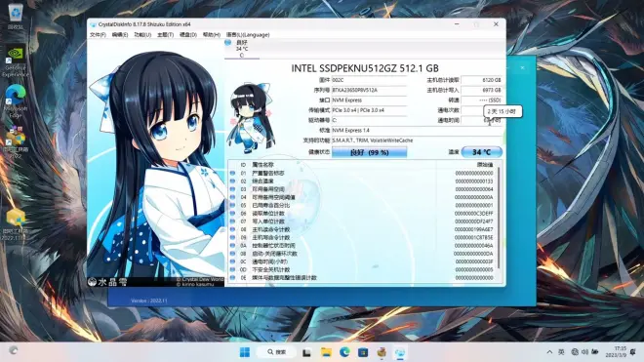The image size is (644, 362).
Task: Close the blue window behind CrystalDiskInfo
Action: (522, 67)
